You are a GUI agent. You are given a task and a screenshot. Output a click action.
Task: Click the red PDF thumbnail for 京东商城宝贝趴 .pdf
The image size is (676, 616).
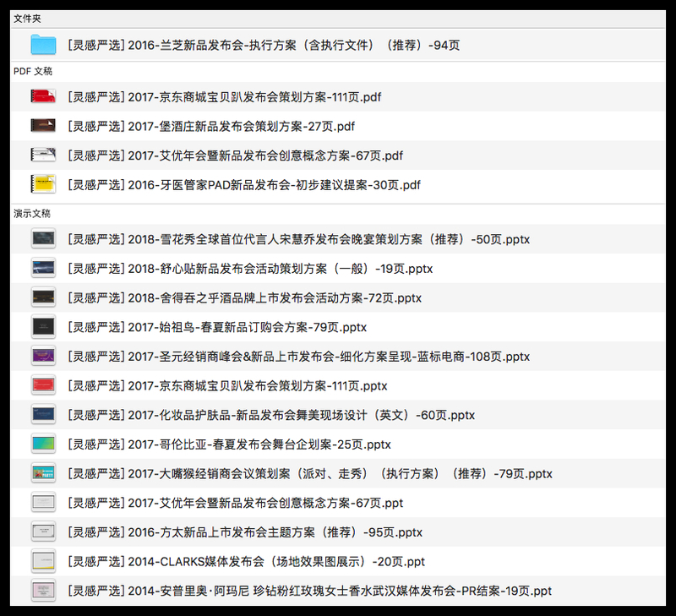43,96
